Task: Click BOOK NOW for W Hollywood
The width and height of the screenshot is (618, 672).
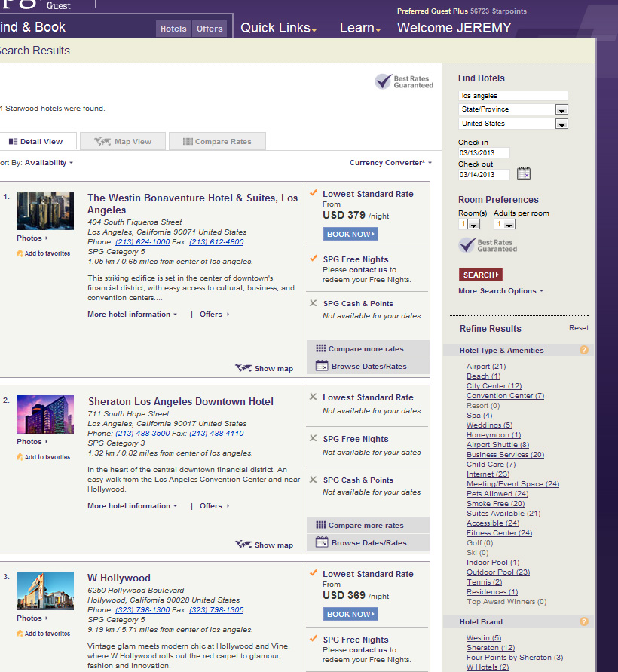Action: pos(350,614)
